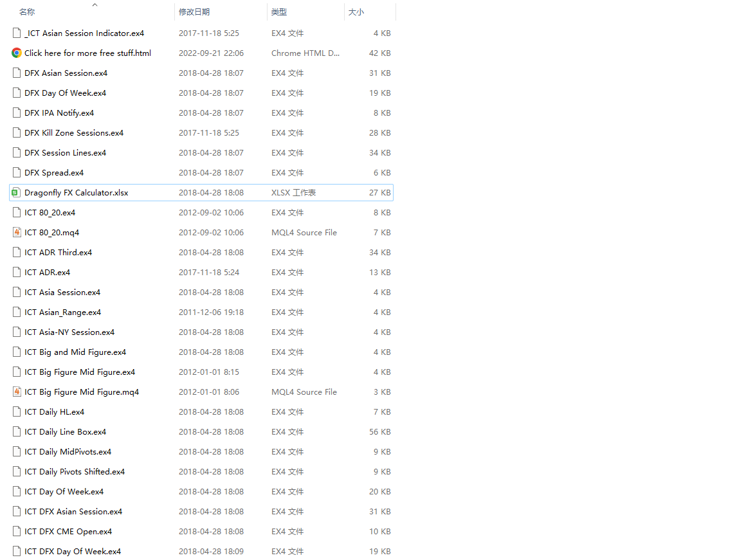The width and height of the screenshot is (746, 560).
Task: Select the ICT Asia-NY Session.ex4 file icon
Action: (x=17, y=332)
